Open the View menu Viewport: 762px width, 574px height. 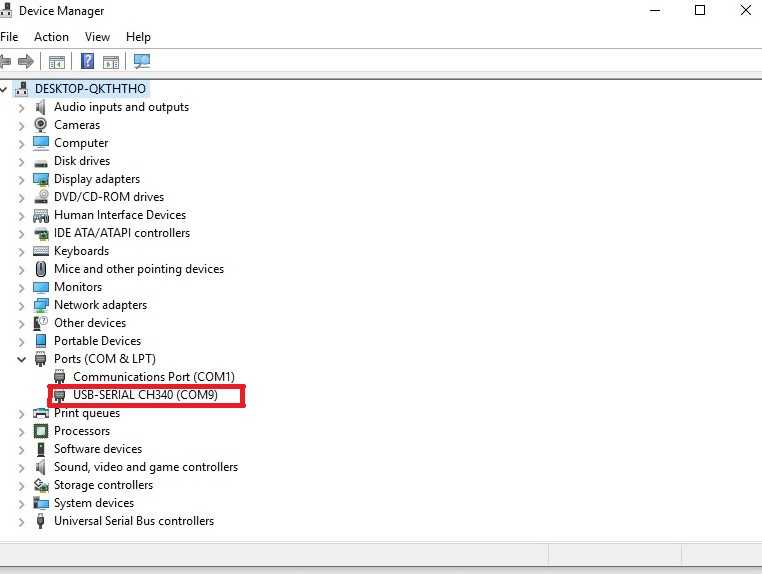pos(97,37)
